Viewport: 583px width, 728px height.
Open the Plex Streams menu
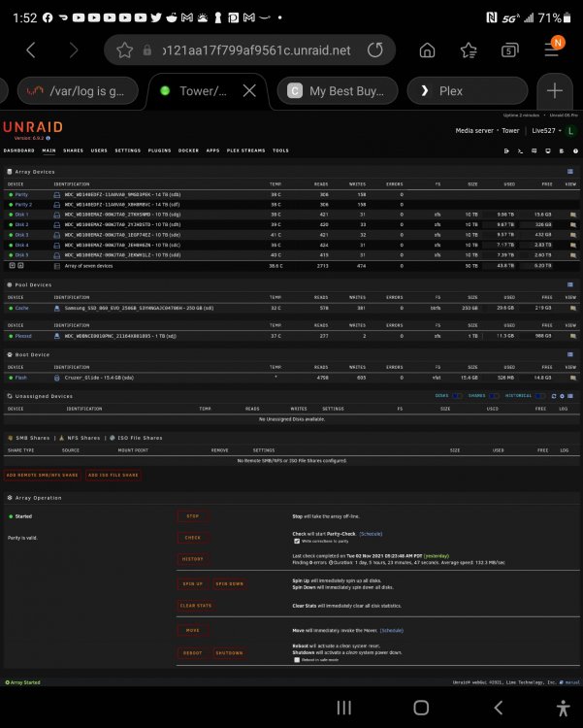(x=246, y=150)
